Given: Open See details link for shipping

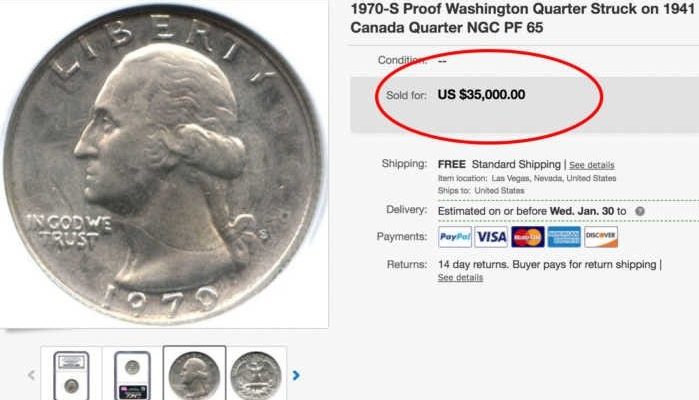Looking at the screenshot, I should coord(592,165).
